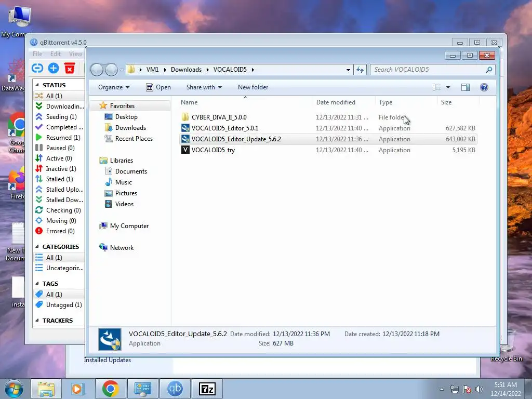Click the Explorer Forward navigation button

tap(111, 70)
